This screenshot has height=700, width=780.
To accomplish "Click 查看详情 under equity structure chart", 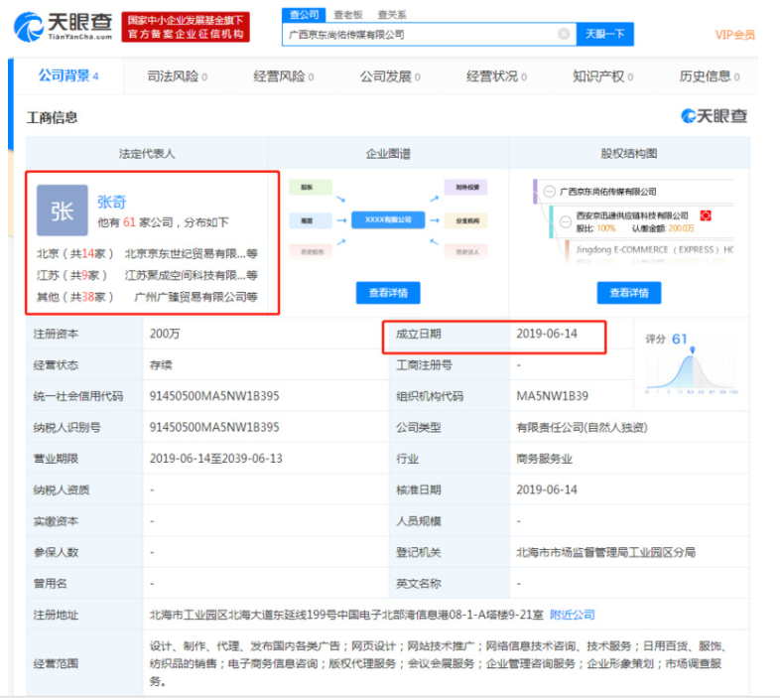I will click(x=629, y=293).
